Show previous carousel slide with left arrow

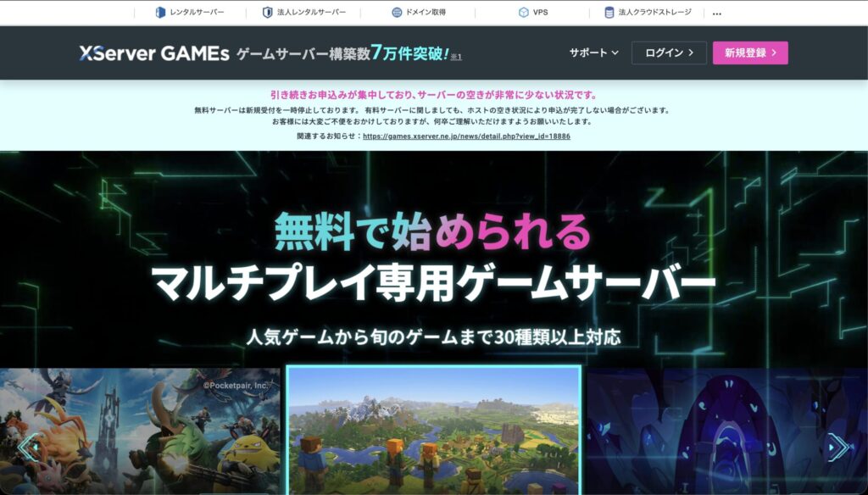pos(28,447)
